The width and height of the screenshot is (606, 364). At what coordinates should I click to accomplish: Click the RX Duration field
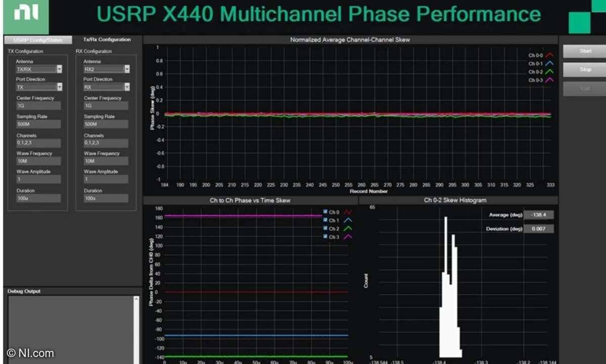click(106, 198)
